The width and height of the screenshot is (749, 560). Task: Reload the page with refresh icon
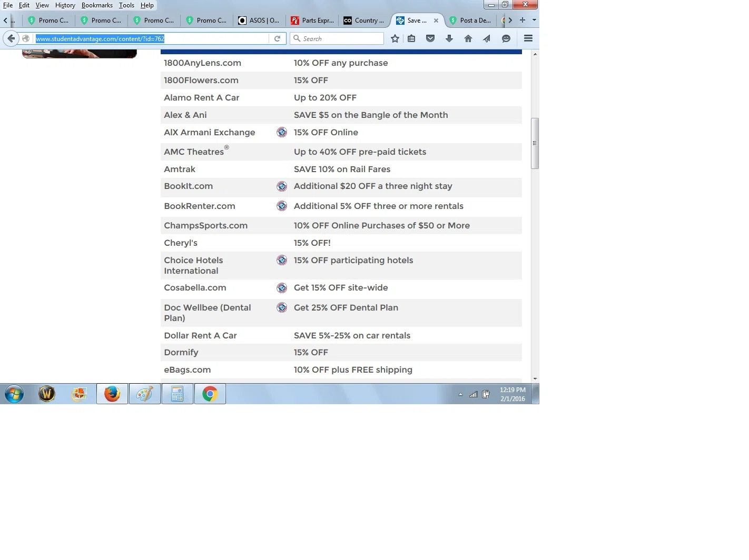pyautogui.click(x=277, y=38)
